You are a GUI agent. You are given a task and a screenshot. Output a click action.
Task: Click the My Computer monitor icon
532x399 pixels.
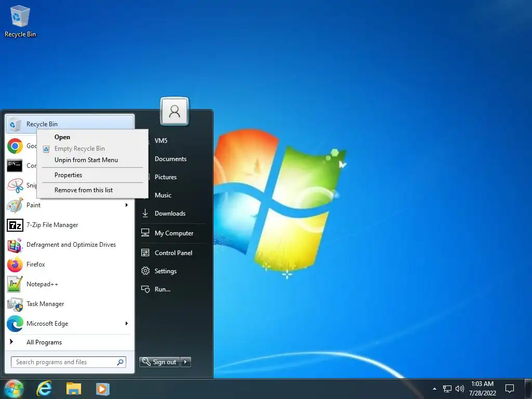point(145,233)
